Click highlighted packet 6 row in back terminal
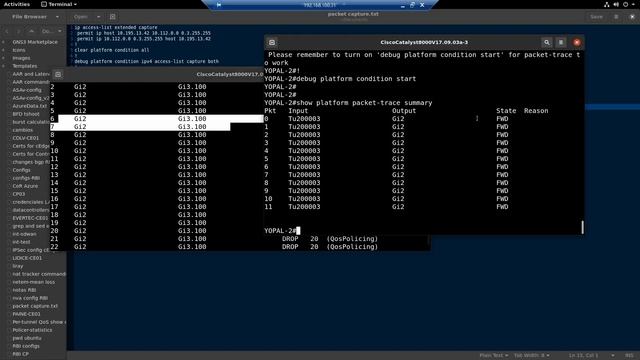Screen dimensions: 640x360 tap(157, 119)
